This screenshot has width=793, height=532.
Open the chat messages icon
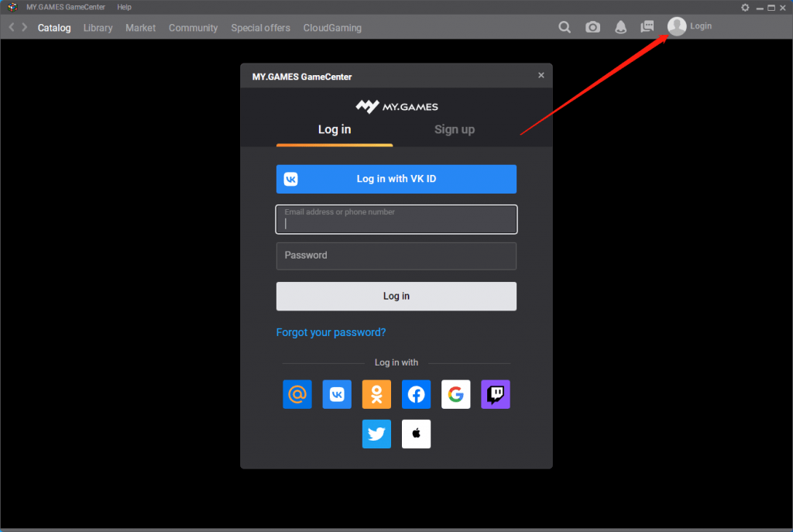647,26
